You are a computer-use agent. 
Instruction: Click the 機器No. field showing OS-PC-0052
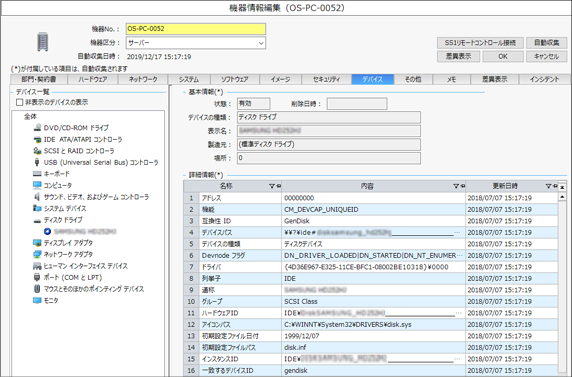196,29
